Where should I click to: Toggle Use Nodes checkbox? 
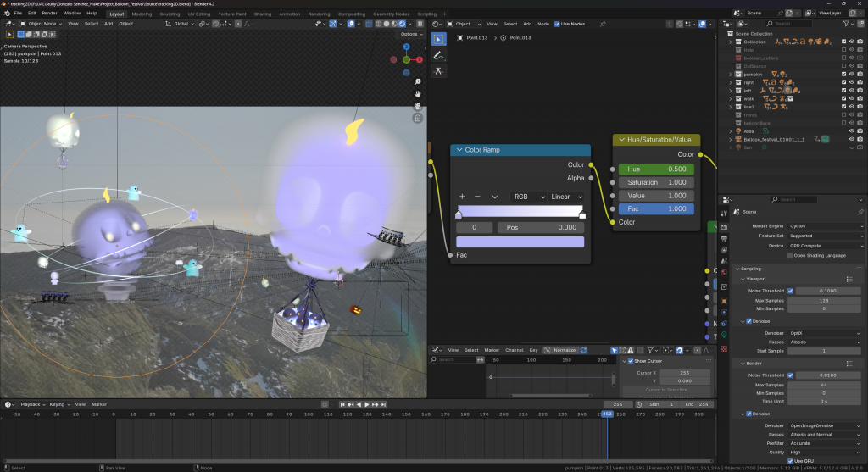tap(557, 24)
